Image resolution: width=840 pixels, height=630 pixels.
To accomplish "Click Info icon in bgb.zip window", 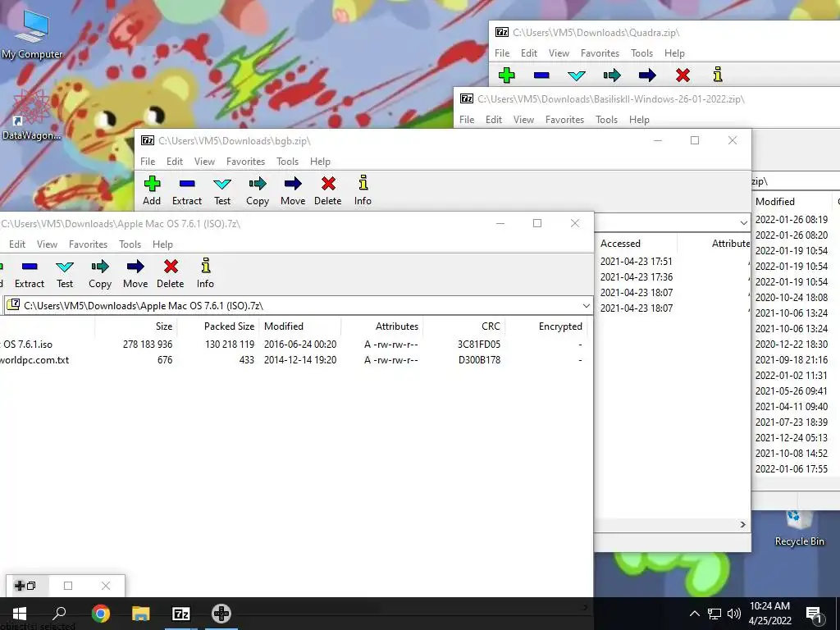I will (363, 183).
